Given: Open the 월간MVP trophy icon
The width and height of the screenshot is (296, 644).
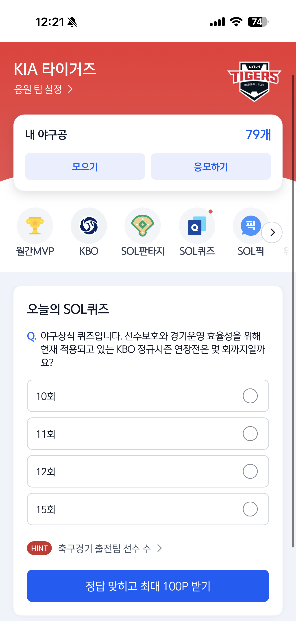Looking at the screenshot, I should (x=35, y=226).
